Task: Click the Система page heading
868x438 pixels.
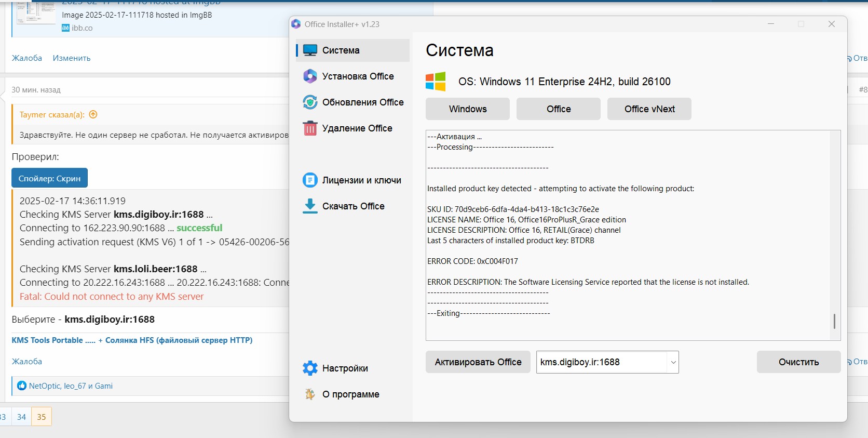Action: click(459, 50)
